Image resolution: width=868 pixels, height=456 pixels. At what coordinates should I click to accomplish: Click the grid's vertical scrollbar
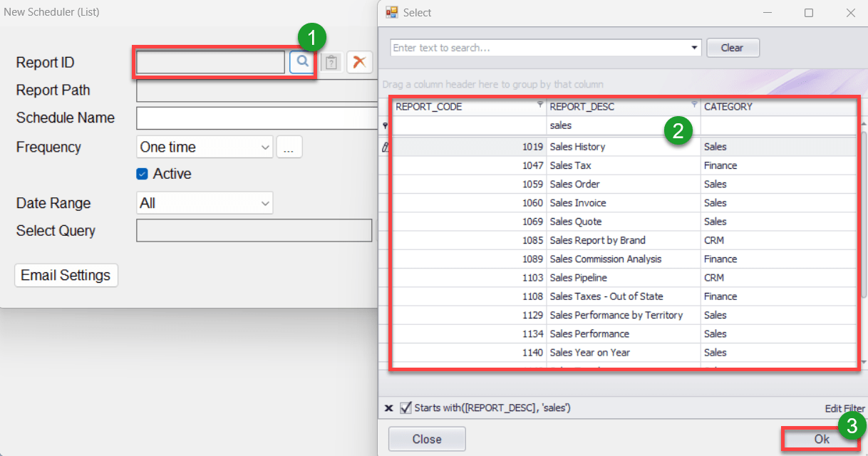point(863,214)
